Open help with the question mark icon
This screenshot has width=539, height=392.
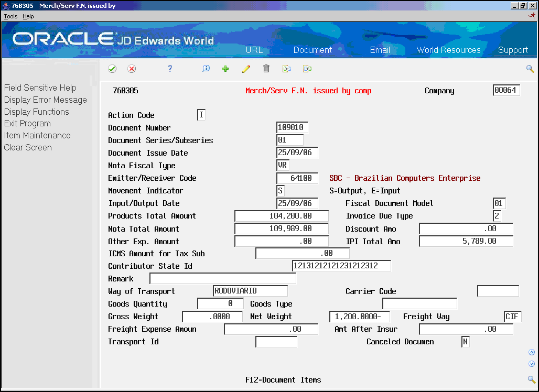click(x=170, y=69)
